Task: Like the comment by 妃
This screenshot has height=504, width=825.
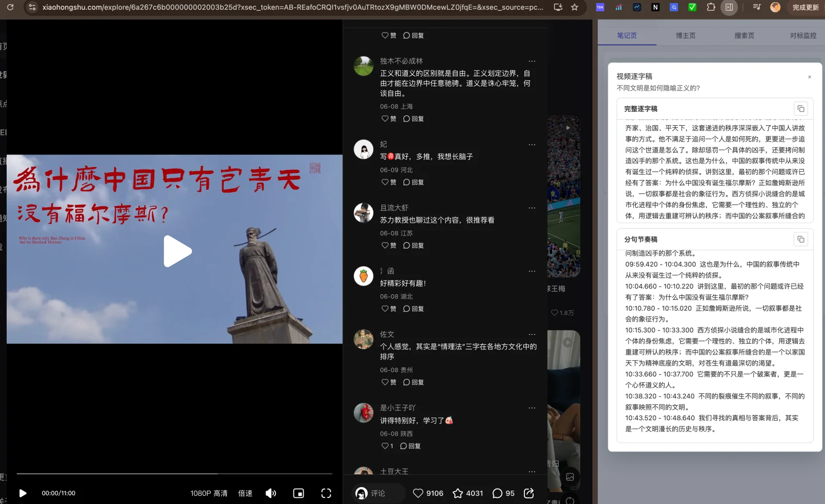Action: coord(389,182)
